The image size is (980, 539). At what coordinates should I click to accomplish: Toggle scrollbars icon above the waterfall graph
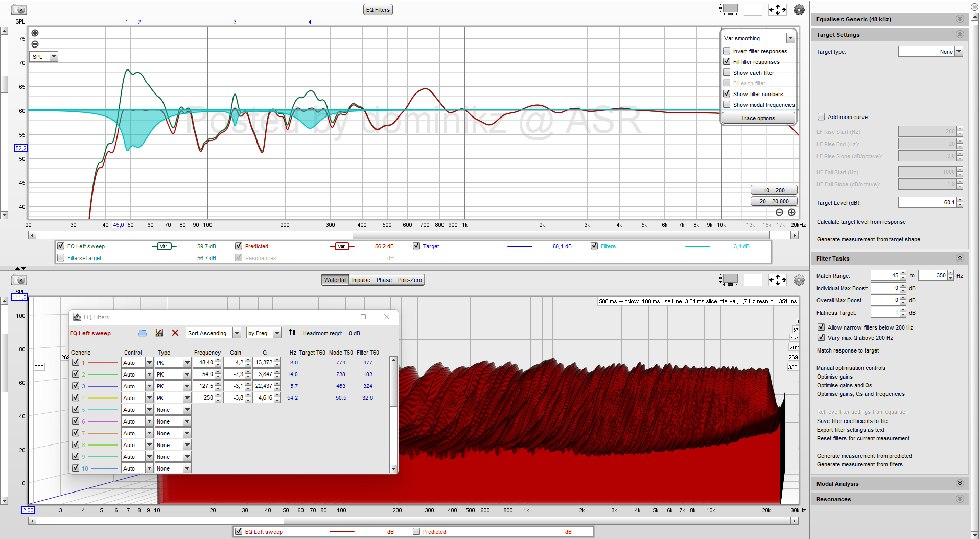(729, 279)
